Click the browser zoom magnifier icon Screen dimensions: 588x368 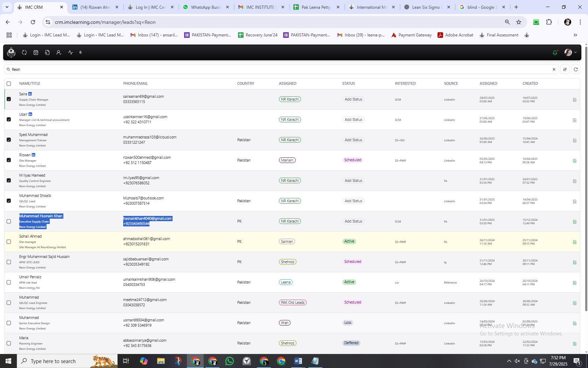507,22
